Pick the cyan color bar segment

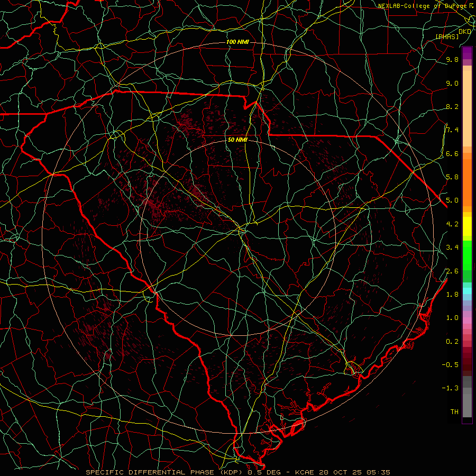pyautogui.click(x=467, y=290)
